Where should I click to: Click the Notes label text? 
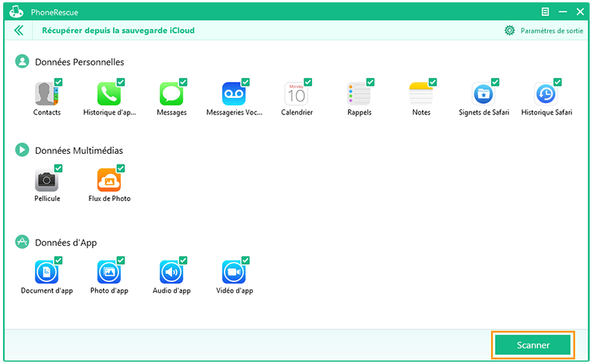[421, 112]
